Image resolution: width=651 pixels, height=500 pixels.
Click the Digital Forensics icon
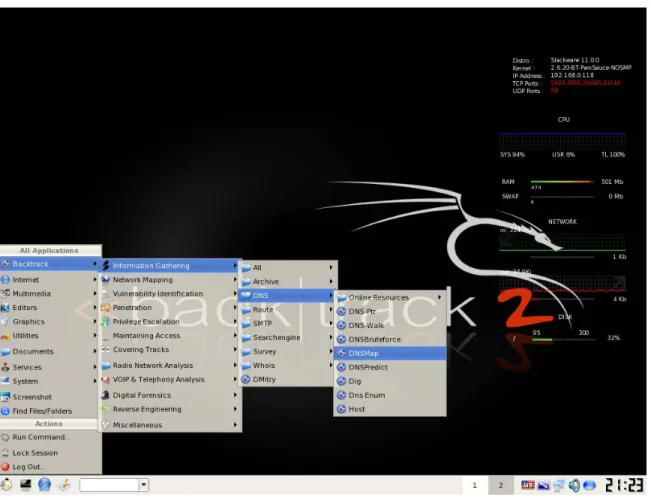point(106,395)
